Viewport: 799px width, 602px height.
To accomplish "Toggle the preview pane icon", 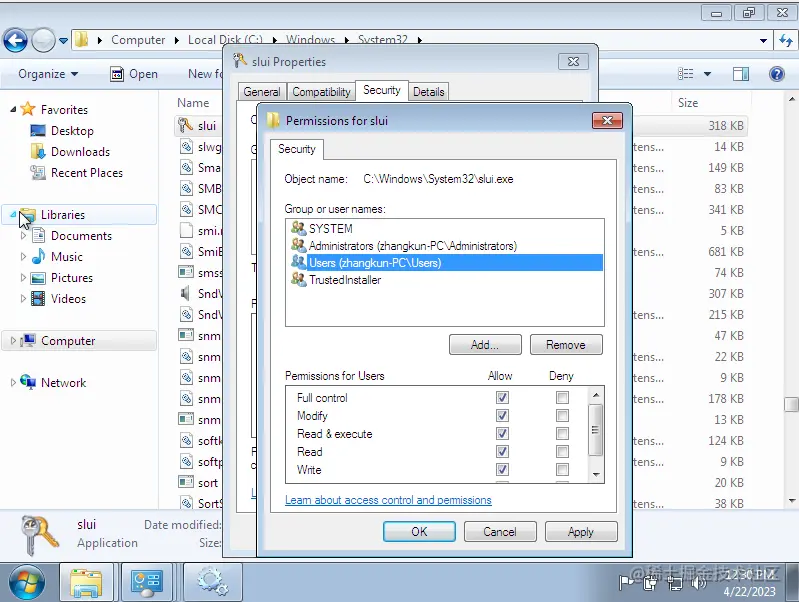I will pyautogui.click(x=741, y=74).
